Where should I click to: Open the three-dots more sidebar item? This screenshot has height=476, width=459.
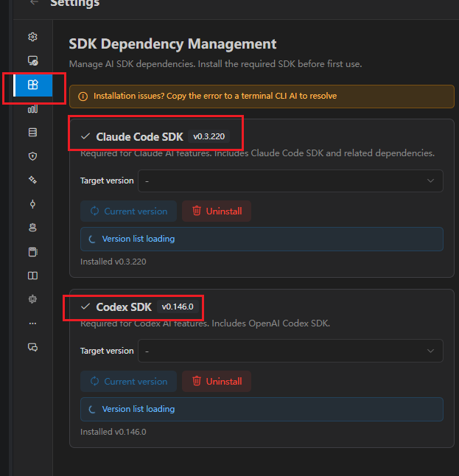32,323
